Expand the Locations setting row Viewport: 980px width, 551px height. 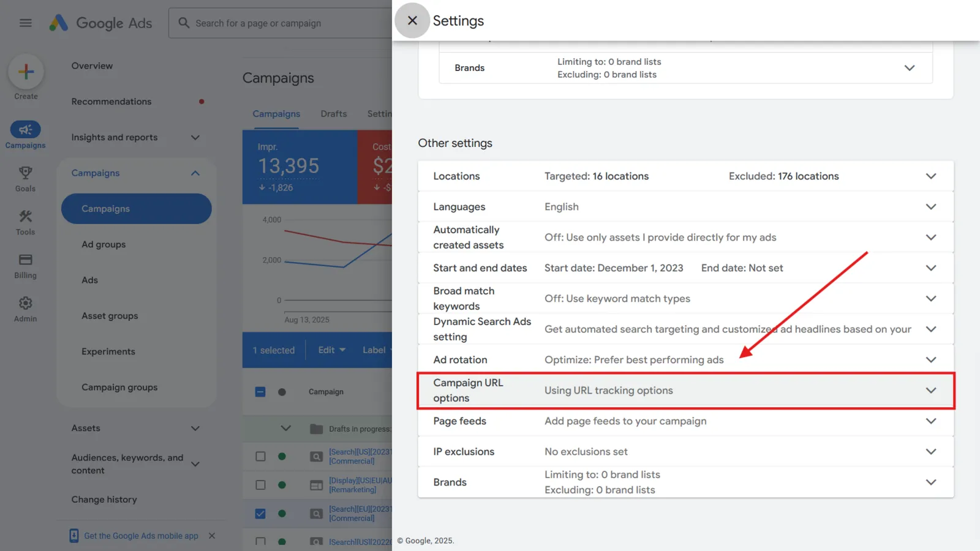685,176
